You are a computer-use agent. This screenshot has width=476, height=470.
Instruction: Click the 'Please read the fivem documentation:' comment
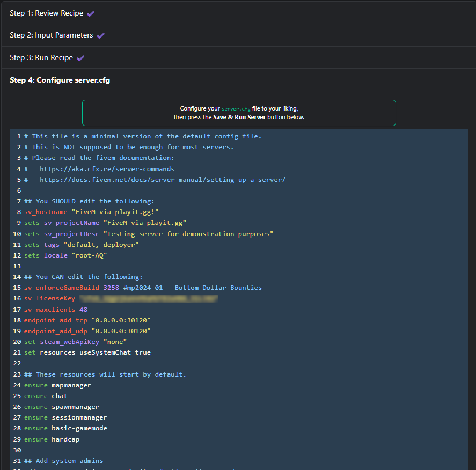coord(99,158)
